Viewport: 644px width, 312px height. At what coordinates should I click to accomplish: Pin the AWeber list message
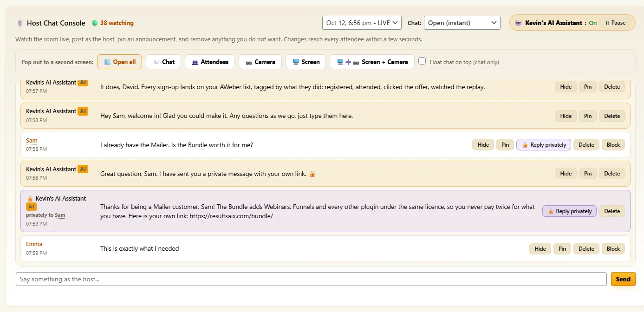pyautogui.click(x=588, y=87)
